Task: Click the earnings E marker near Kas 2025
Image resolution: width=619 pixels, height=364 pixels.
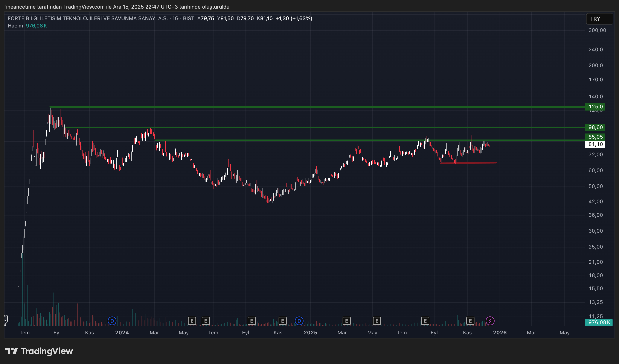Action: pyautogui.click(x=470, y=321)
